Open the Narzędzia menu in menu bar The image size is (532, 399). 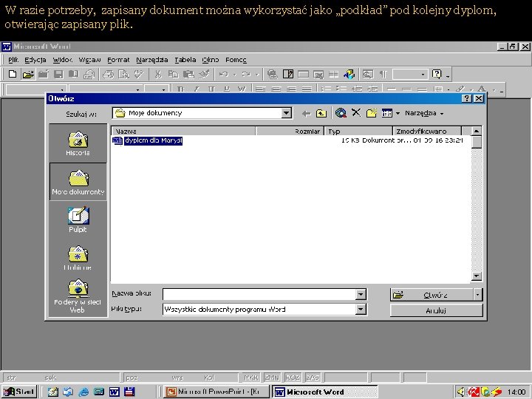152,60
